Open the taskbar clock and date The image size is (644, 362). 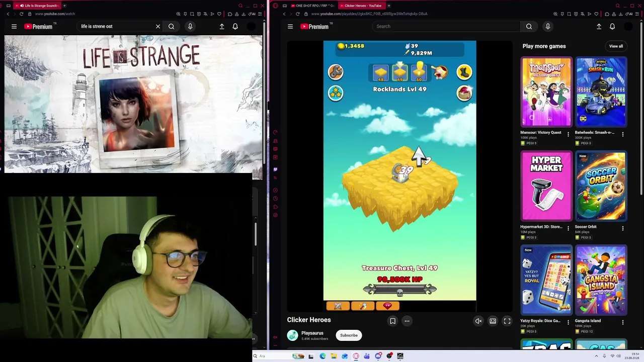pos(632,356)
